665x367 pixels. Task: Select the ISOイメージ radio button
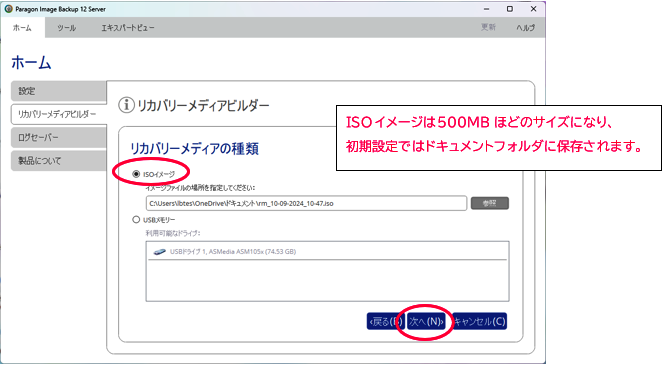(136, 174)
